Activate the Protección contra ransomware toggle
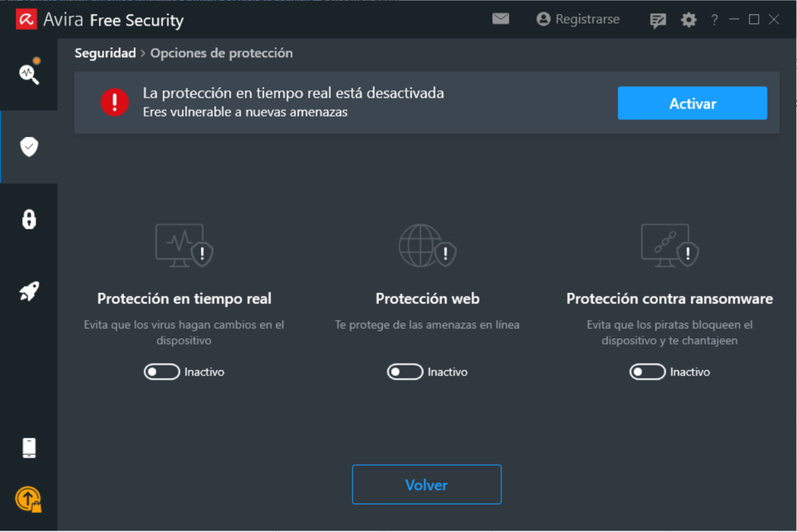 (647, 372)
